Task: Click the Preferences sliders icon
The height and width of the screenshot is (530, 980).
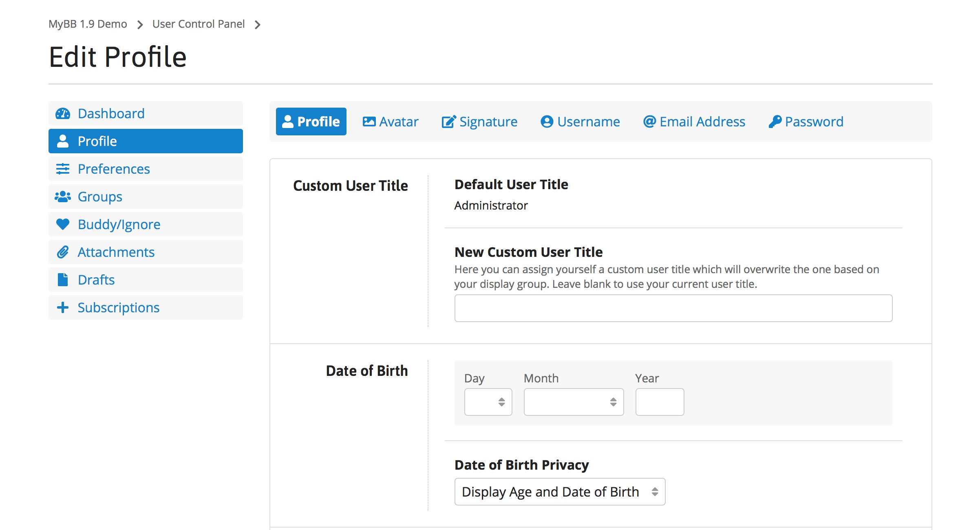Action: (x=63, y=169)
